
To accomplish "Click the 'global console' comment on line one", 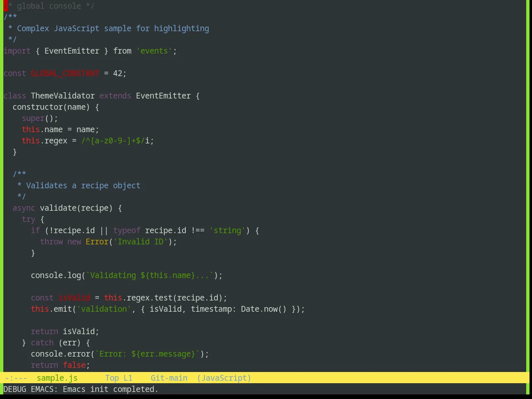I will click(x=49, y=6).
